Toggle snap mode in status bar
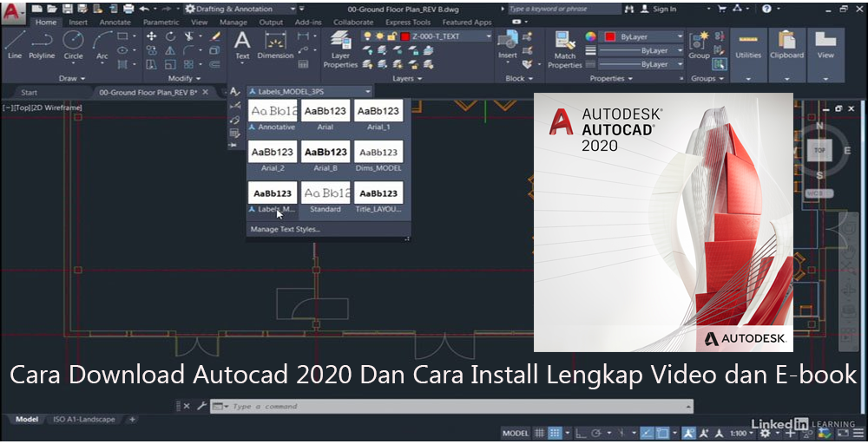Viewport: 868px width, 444px height. pyautogui.click(x=554, y=433)
